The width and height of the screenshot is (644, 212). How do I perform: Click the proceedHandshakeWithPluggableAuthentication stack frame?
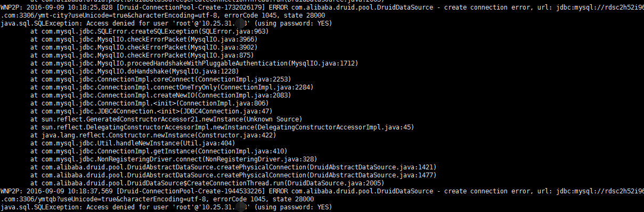coord(194,63)
